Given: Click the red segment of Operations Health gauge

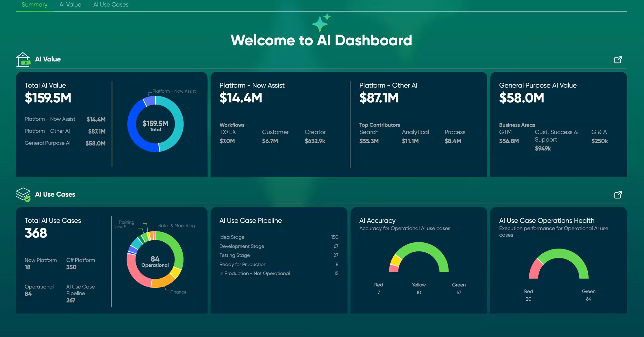Looking at the screenshot, I should point(535,268).
